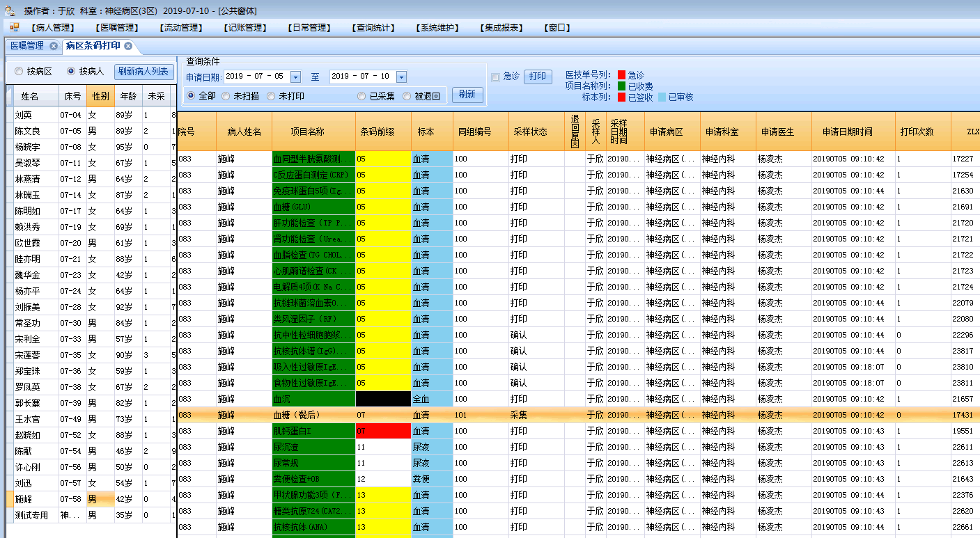
Task: Open the 【病人管理】 menu
Action: click(x=52, y=28)
